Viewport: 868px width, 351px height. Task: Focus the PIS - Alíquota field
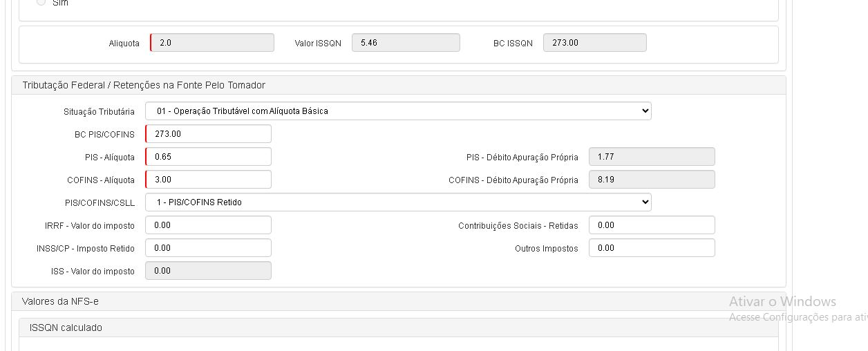[209, 157]
